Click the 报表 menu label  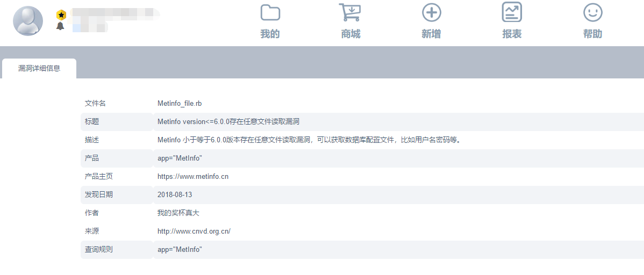pyautogui.click(x=512, y=34)
